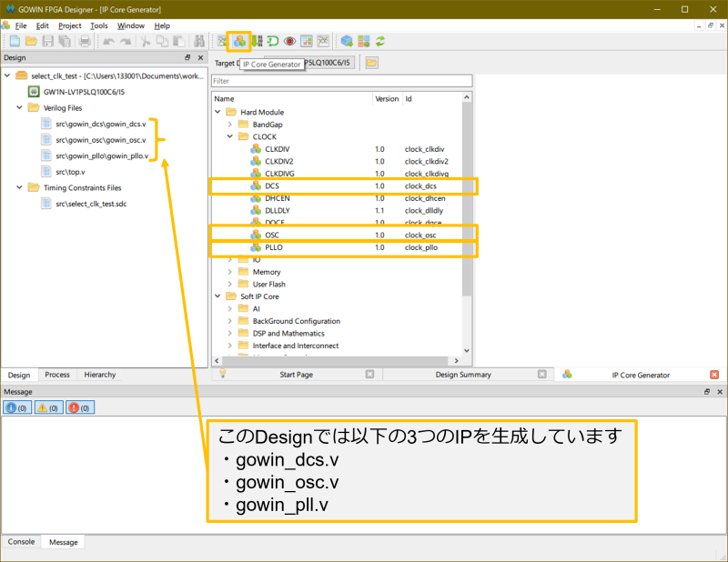Screen dimensions: 728x562
Task: Expand the Memory folder
Action: tap(230, 272)
